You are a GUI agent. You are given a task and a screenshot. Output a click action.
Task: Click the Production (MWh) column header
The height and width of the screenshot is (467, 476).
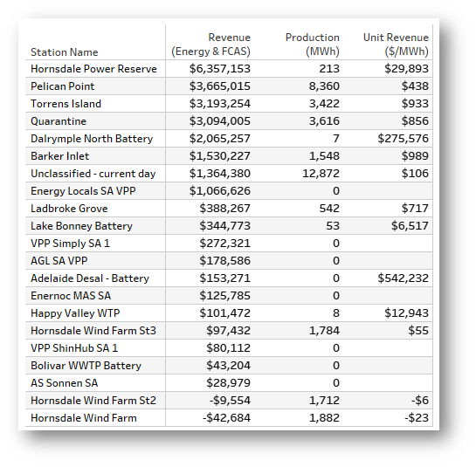[313, 45]
